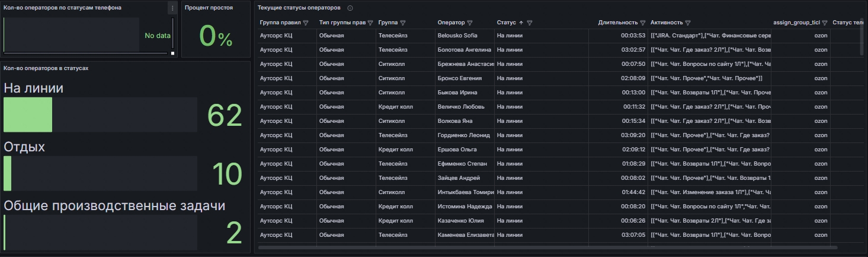This screenshot has width=868, height=257.
Task: Click Телесейлз group cell in Зайцев Андрей row
Action: click(406, 178)
